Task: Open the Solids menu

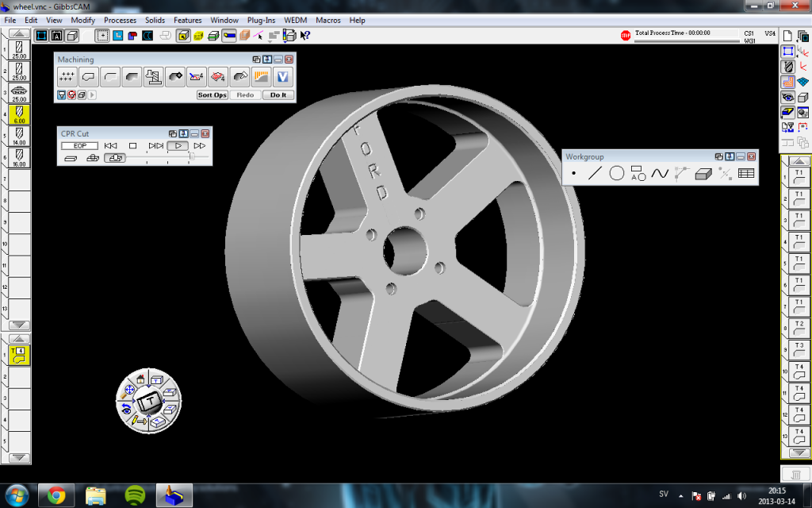Action: [155, 20]
